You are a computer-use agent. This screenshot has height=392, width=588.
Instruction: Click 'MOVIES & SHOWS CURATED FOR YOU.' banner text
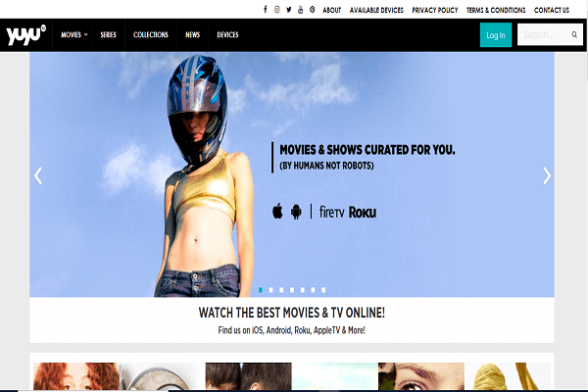(367, 150)
